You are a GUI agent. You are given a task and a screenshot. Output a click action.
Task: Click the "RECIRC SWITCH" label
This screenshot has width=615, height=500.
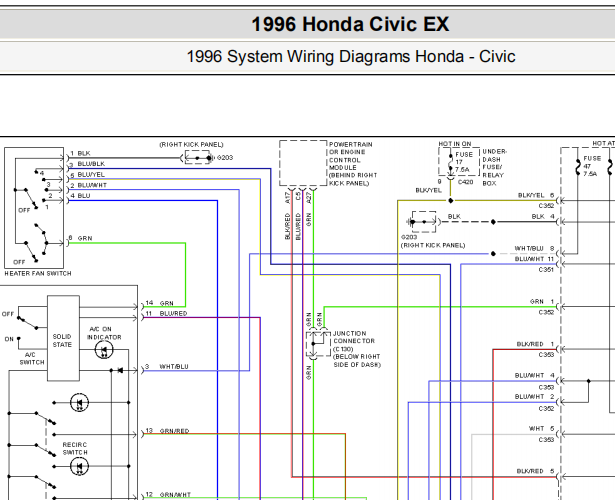pos(75,448)
